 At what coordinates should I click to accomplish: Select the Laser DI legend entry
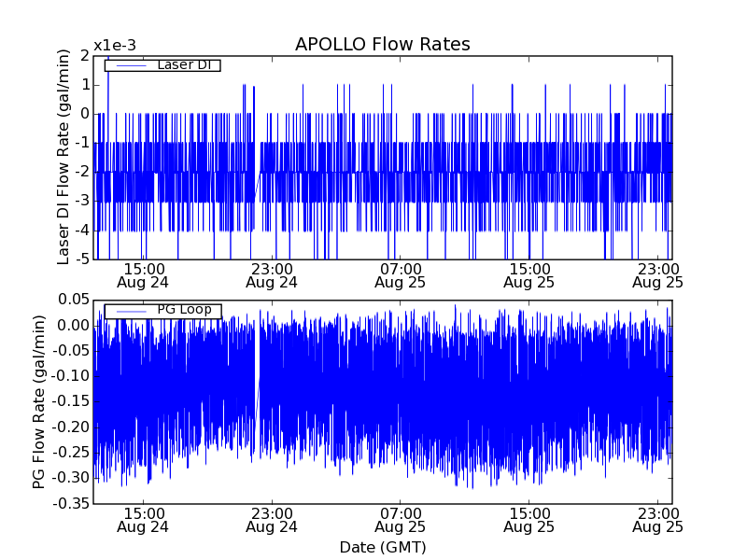(x=162, y=65)
